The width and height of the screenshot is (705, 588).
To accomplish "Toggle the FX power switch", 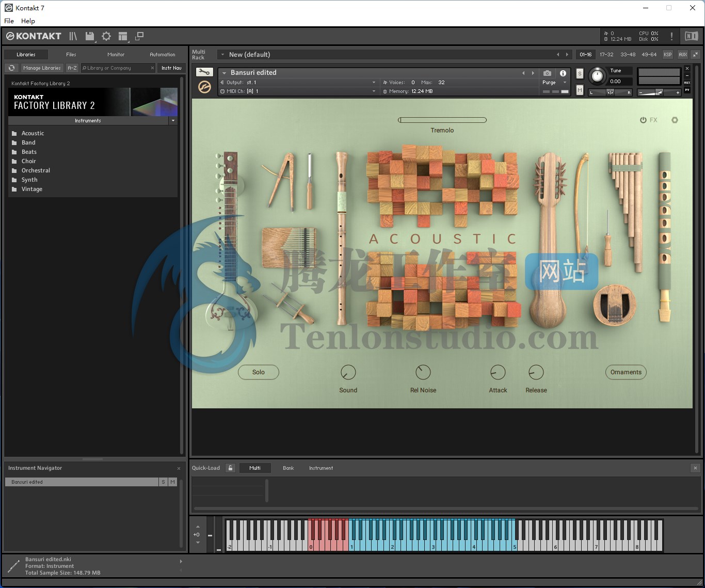I will pyautogui.click(x=643, y=120).
